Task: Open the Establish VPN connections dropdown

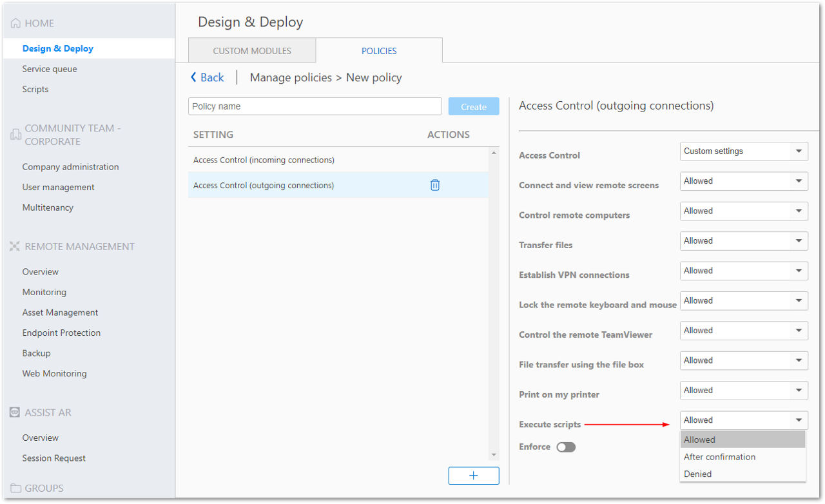Action: [x=744, y=271]
